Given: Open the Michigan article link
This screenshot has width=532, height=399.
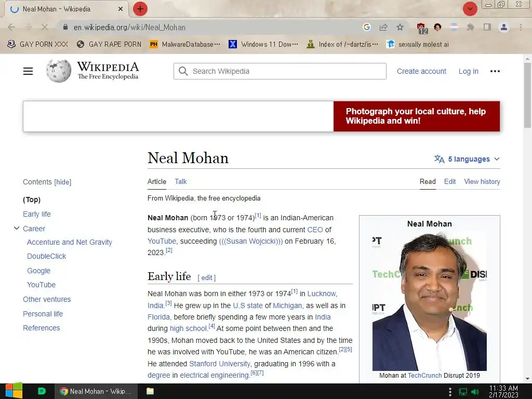Looking at the screenshot, I should 287,305.
